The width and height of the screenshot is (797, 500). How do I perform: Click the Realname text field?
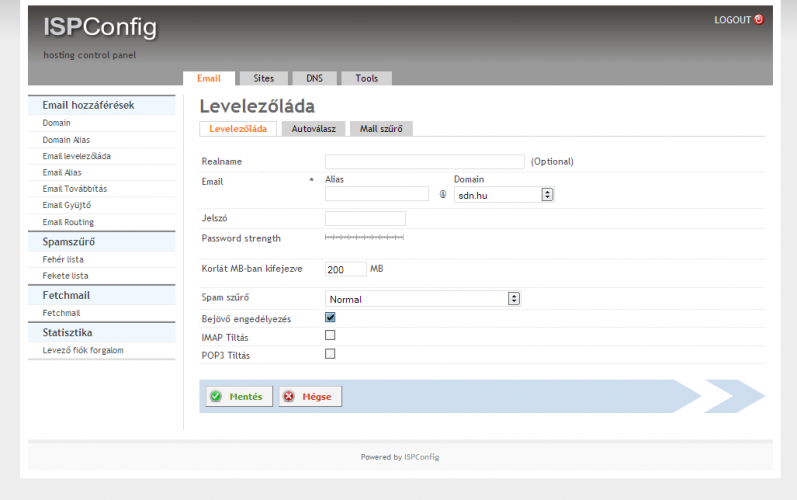pyautogui.click(x=424, y=161)
